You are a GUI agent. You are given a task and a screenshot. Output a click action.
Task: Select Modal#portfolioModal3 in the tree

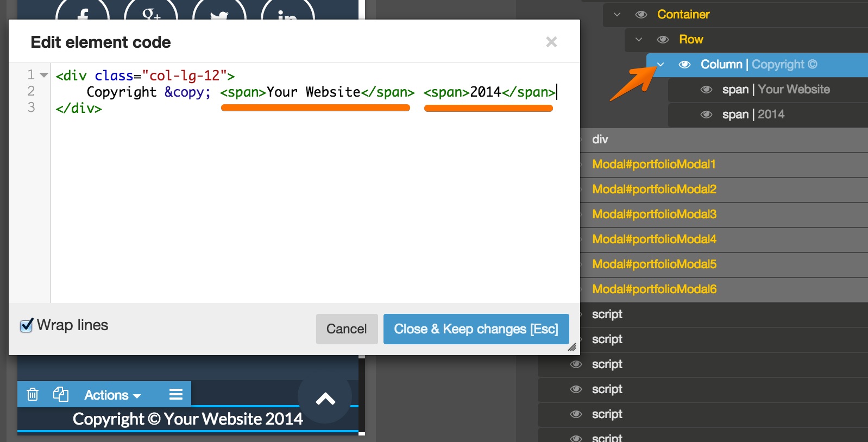pyautogui.click(x=654, y=214)
